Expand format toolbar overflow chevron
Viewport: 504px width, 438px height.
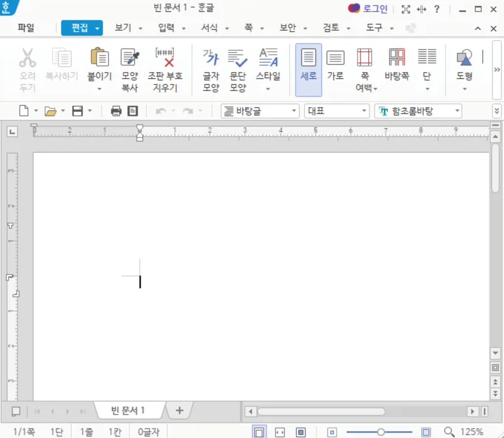tap(497, 111)
